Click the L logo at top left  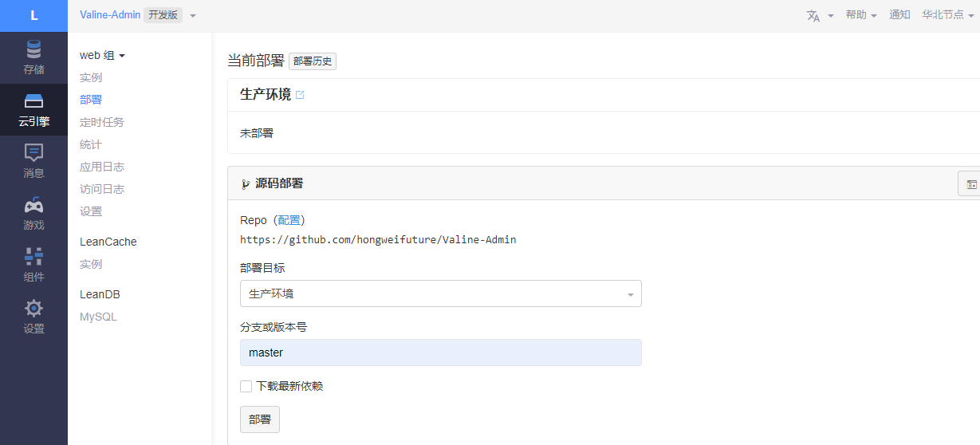[33, 16]
